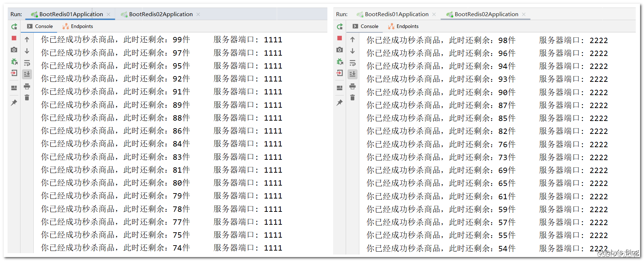Viewport: 644px width, 261px height.
Task: Click log line with 83件 remaining
Action: 162,157
